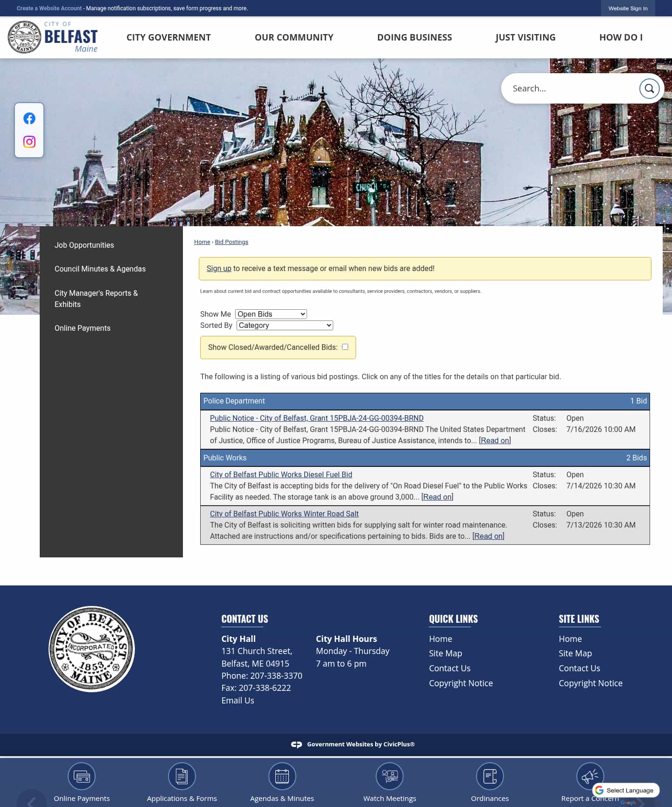Click the CivicPlus logo icon
The image size is (672, 807).
296,744
